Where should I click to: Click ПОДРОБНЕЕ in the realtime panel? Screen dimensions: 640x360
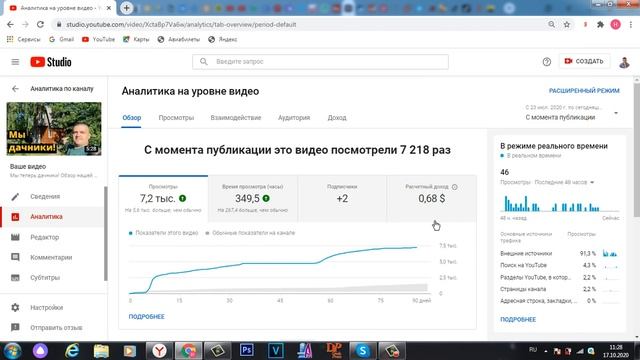pos(518,320)
